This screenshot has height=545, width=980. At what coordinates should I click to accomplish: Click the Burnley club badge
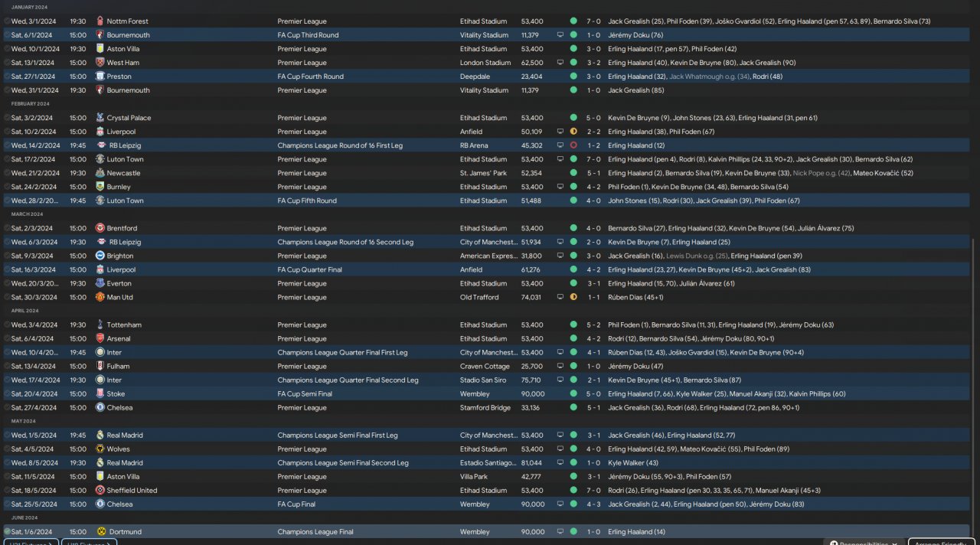(x=100, y=187)
